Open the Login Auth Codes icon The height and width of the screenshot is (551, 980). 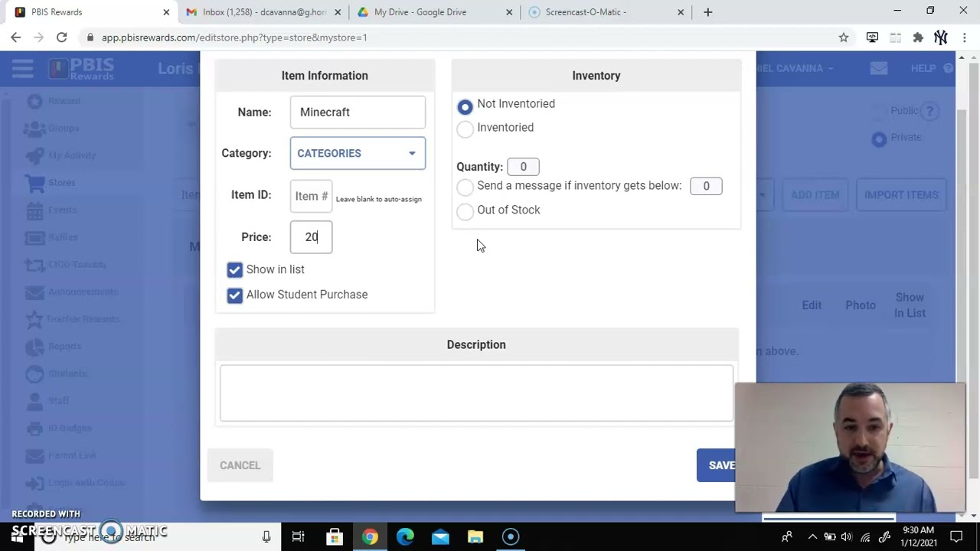(x=34, y=483)
